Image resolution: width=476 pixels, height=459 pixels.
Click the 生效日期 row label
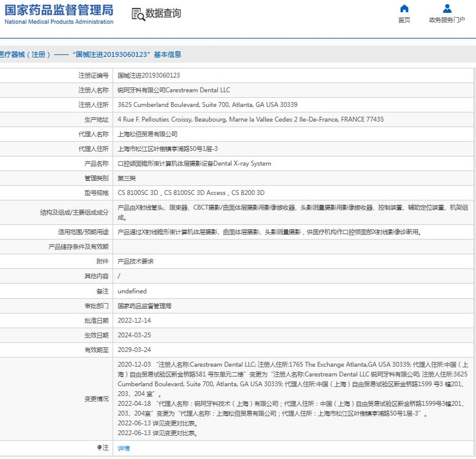click(96, 335)
